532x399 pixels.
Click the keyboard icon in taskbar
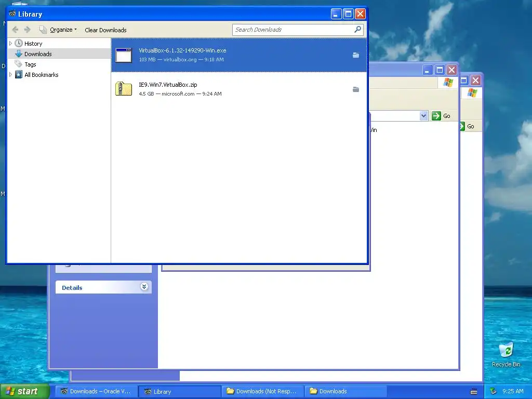pyautogui.click(x=474, y=392)
